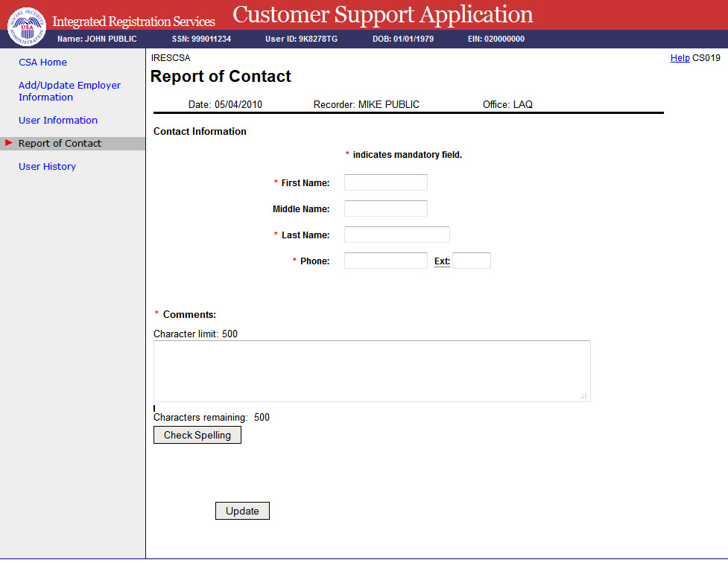Click the 'Date: 05/04/2010' text
Screen dimensions: 728x586
click(x=225, y=104)
